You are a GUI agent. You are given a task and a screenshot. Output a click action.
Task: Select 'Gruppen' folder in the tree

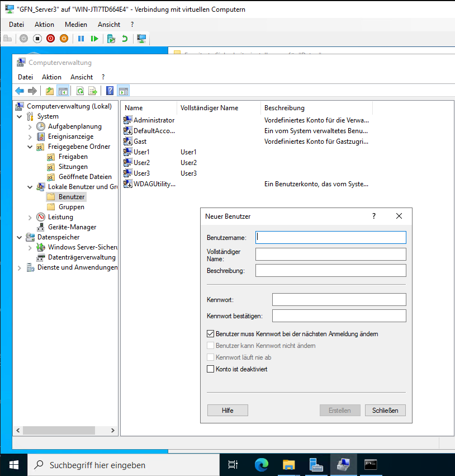tap(71, 207)
